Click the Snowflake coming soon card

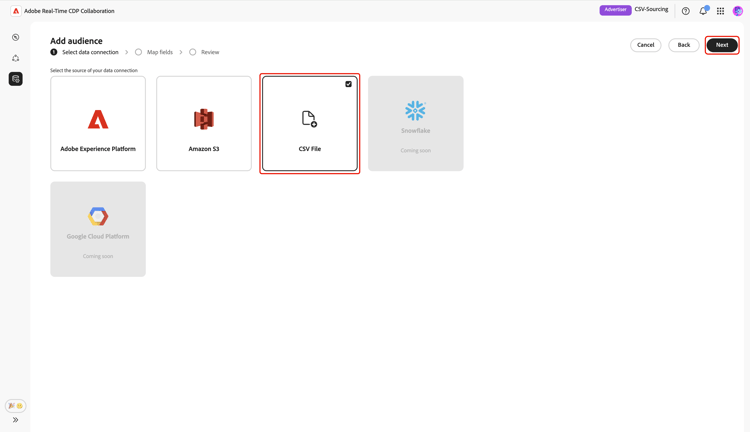pyautogui.click(x=416, y=123)
